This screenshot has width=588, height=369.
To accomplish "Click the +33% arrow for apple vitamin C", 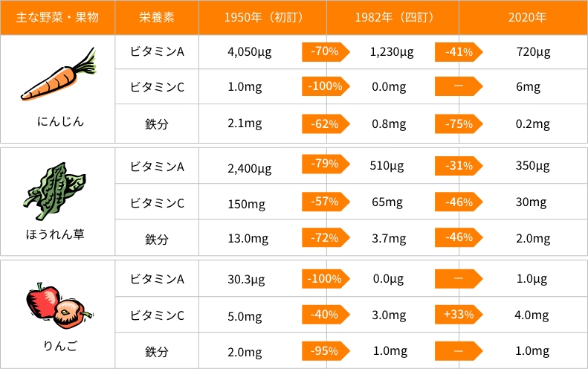I will (458, 315).
